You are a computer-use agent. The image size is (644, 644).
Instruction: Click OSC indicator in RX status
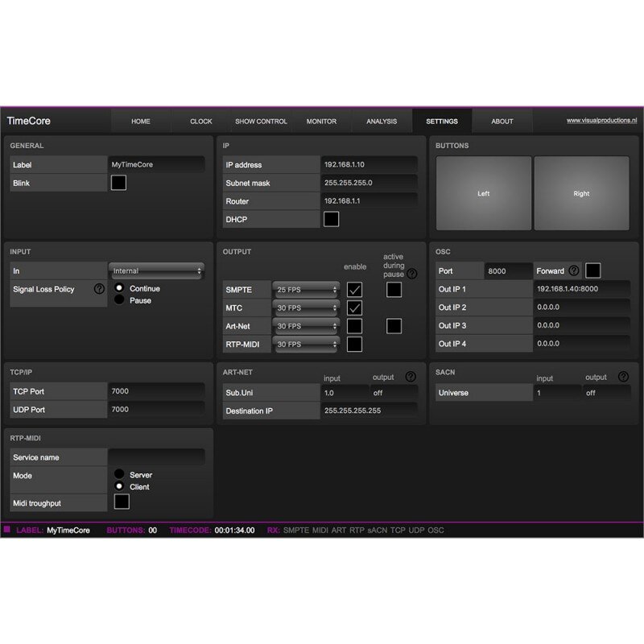pyautogui.click(x=436, y=530)
